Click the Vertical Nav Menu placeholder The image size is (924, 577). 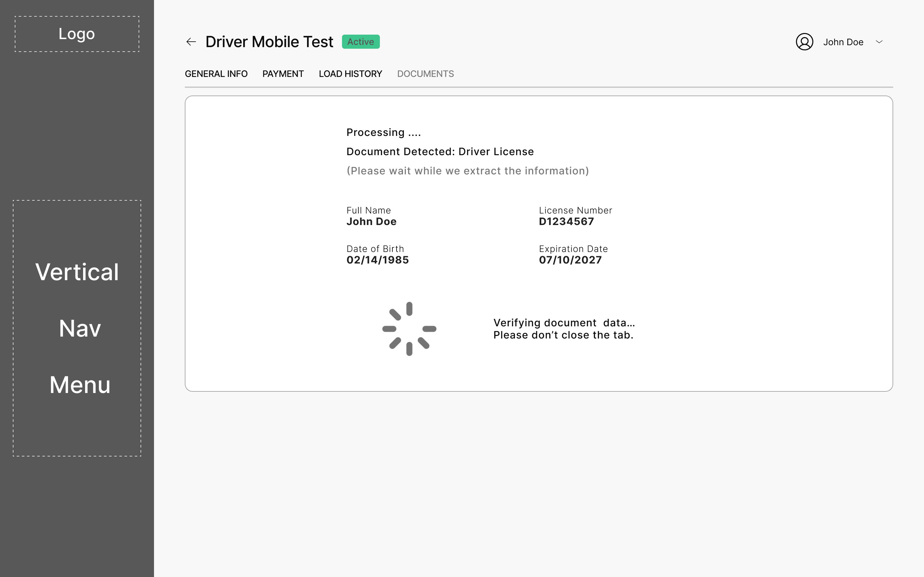click(77, 328)
